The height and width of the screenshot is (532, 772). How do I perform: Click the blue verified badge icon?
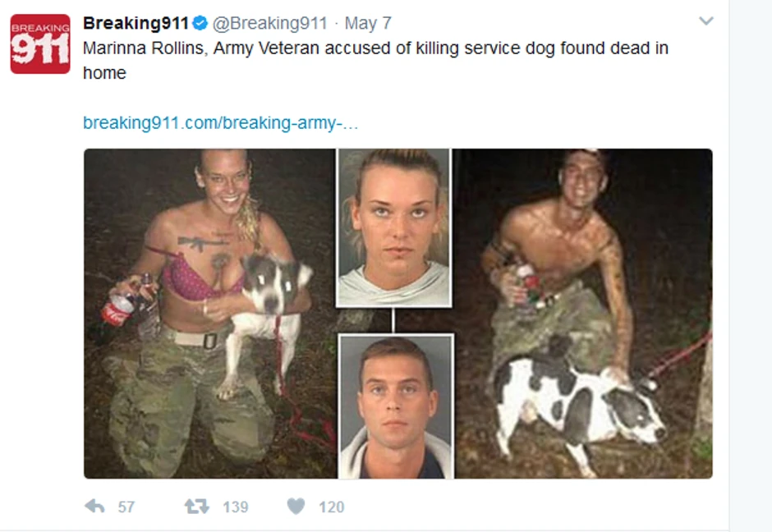[200, 23]
